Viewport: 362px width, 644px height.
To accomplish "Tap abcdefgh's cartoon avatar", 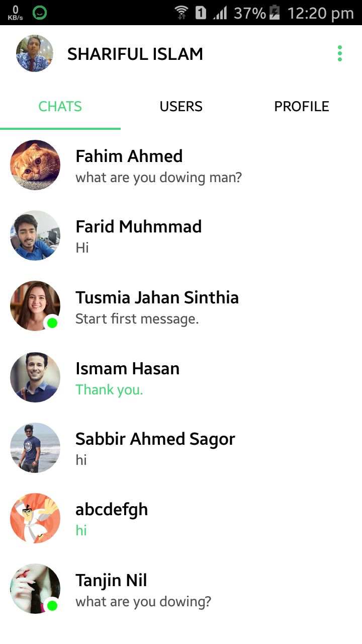I will tap(35, 518).
